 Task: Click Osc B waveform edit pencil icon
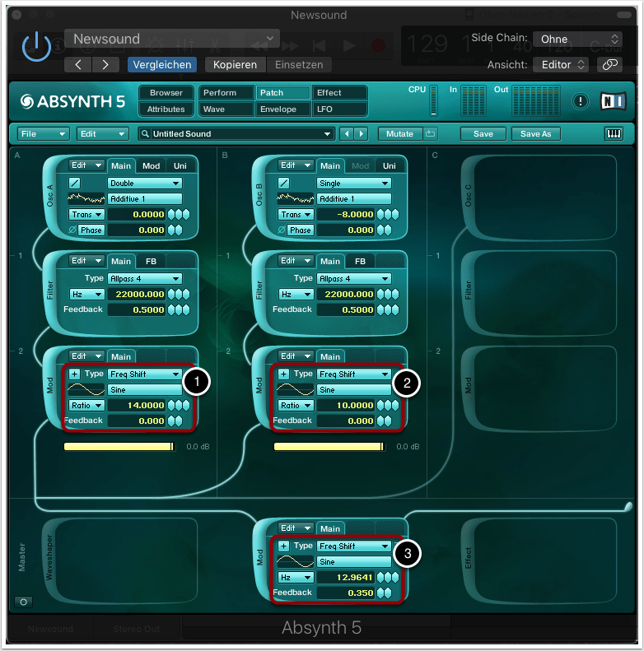[x=283, y=183]
